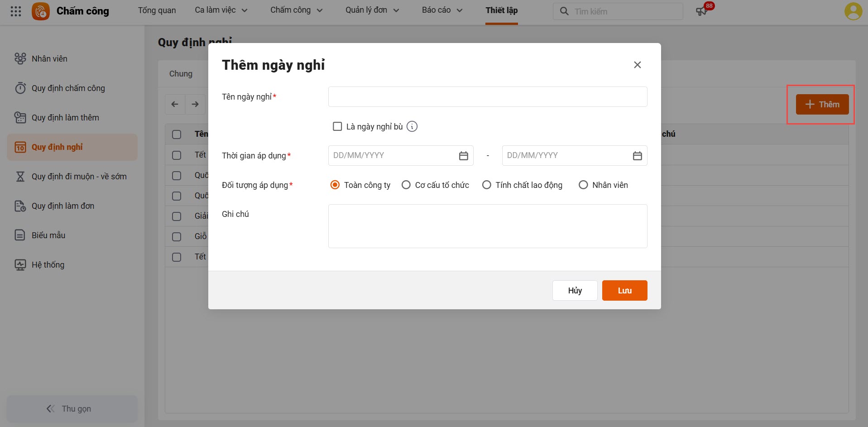Viewport: 868px width, 427px height.
Task: Click the Tên ngày nghỉ input field
Action: (x=487, y=97)
